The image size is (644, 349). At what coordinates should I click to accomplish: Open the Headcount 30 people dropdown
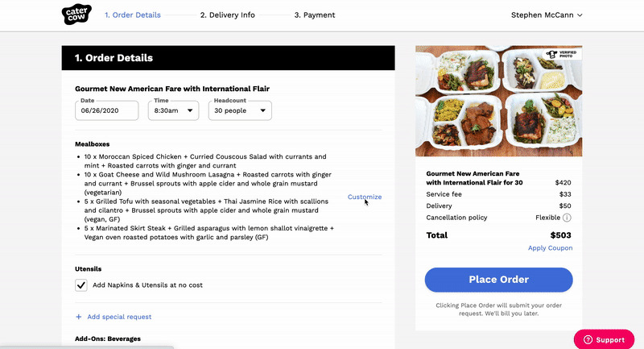tap(240, 110)
